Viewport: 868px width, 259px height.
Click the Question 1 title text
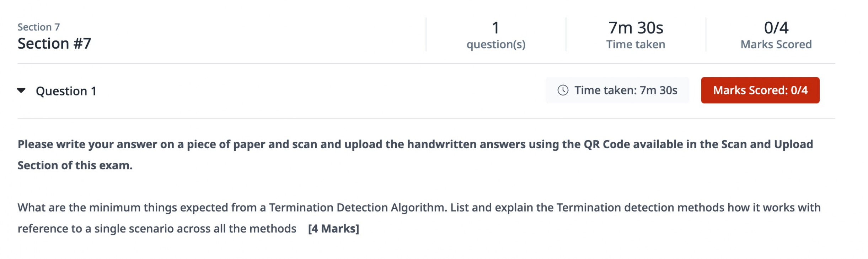point(66,91)
